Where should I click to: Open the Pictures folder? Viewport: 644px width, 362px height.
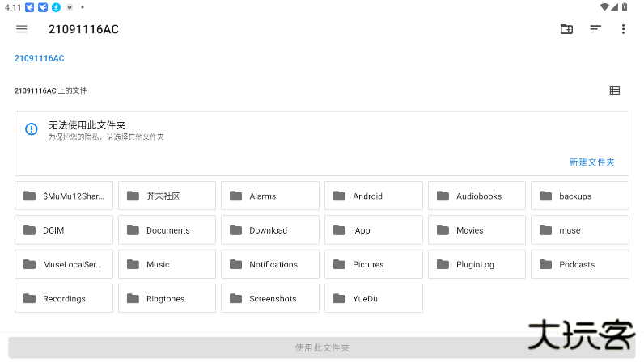373,264
